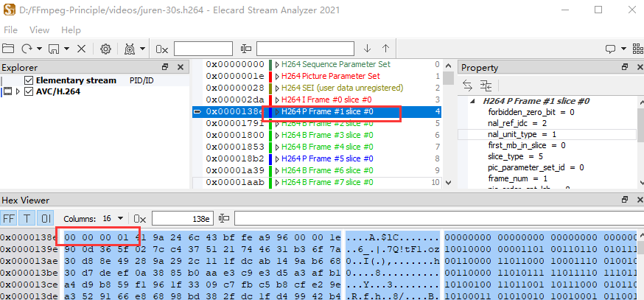Toggle binary view 0I button in Hex Viewer
Image resolution: width=644 pixels, height=300 pixels.
pyautogui.click(x=46, y=219)
